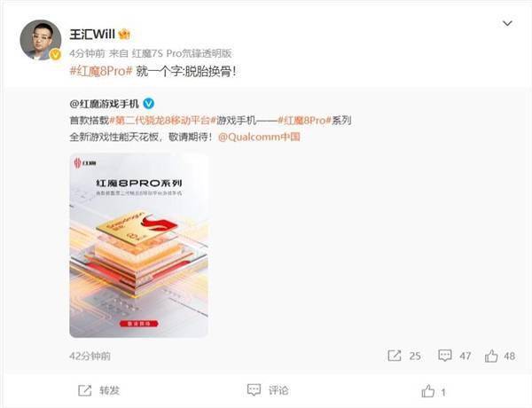Open the post options chevron menu
This screenshot has height=408, width=532.
[x=507, y=23]
